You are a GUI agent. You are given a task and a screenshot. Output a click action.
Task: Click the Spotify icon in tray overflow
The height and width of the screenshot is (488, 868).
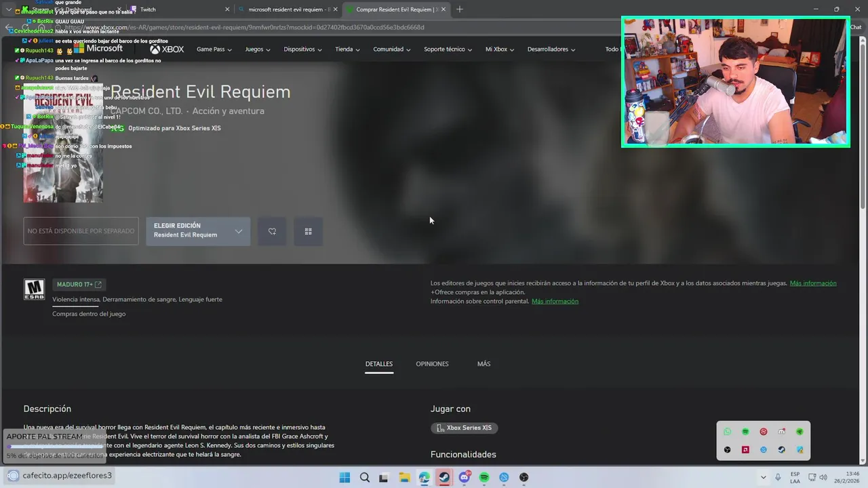pos(745,432)
